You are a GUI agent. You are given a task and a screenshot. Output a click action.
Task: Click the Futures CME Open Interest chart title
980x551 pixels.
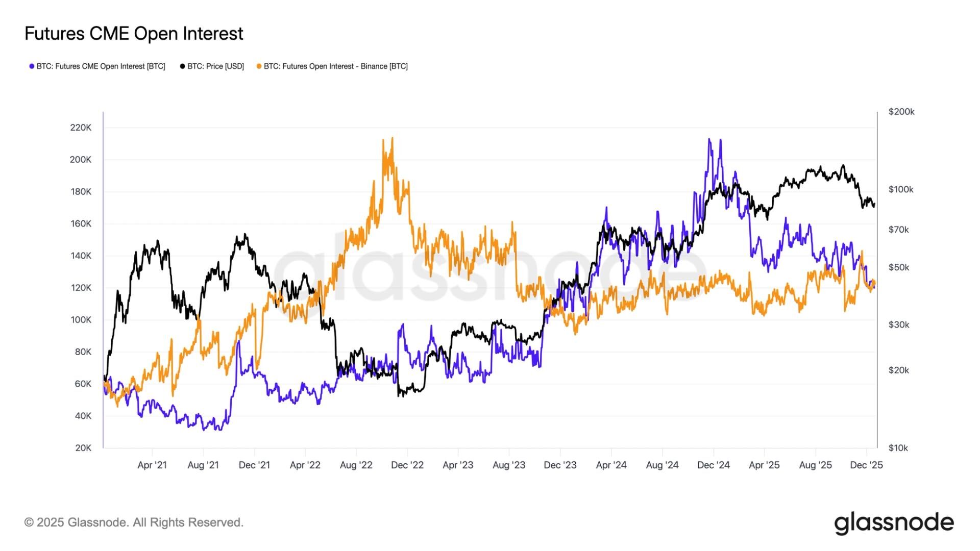(134, 34)
